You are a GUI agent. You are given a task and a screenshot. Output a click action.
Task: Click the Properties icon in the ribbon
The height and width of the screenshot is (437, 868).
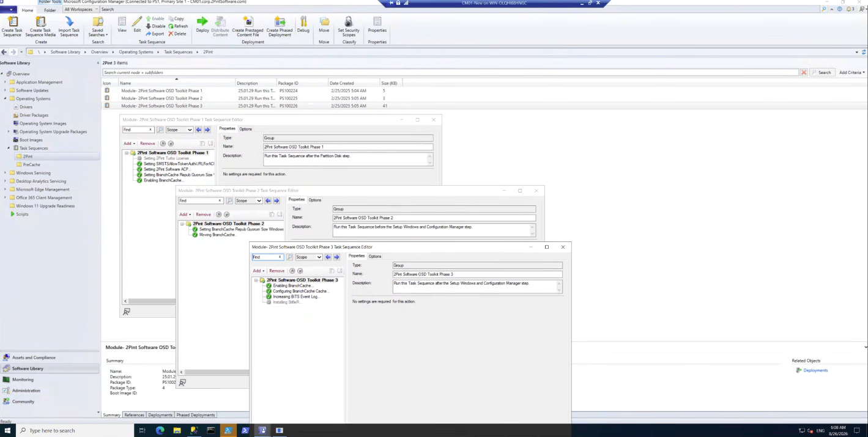click(377, 24)
